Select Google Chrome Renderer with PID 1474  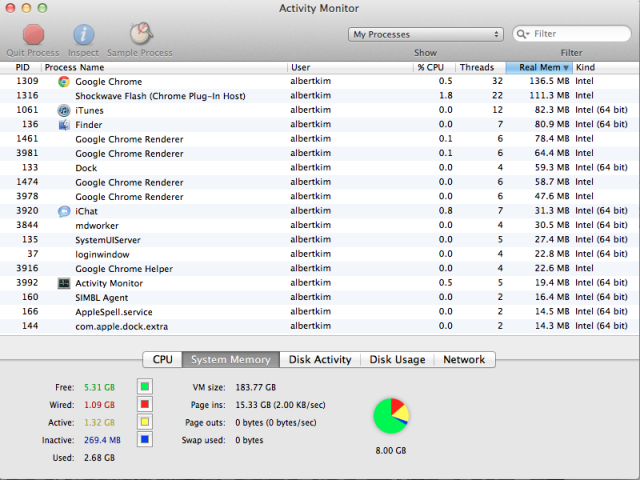click(x=320, y=182)
